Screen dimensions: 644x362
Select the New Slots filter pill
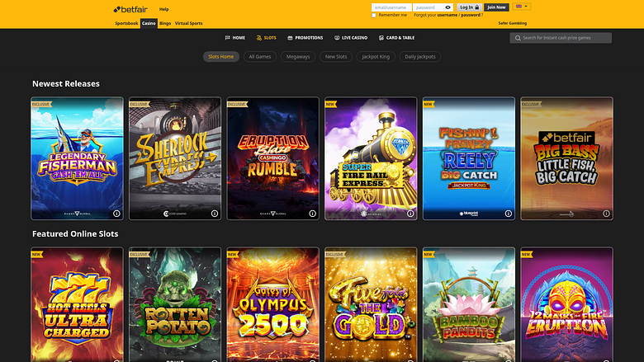coord(336,57)
